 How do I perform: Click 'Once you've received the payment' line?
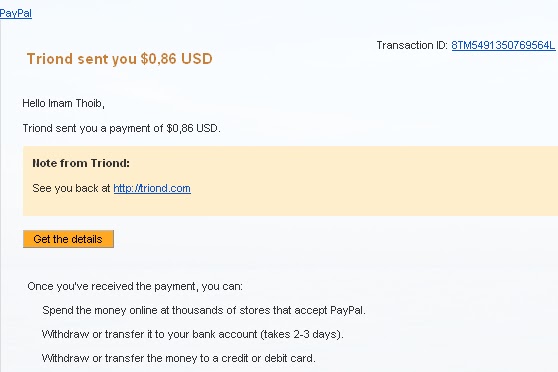pyautogui.click(x=135, y=287)
